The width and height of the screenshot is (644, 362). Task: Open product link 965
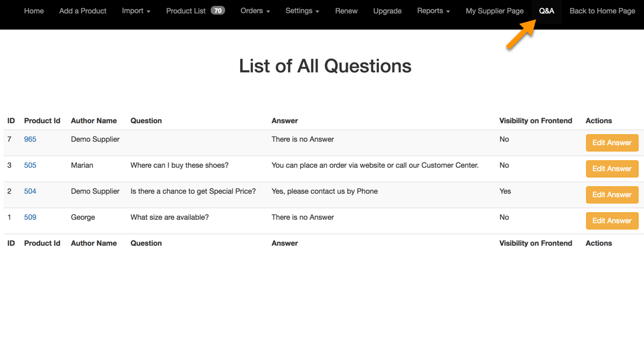click(x=30, y=139)
